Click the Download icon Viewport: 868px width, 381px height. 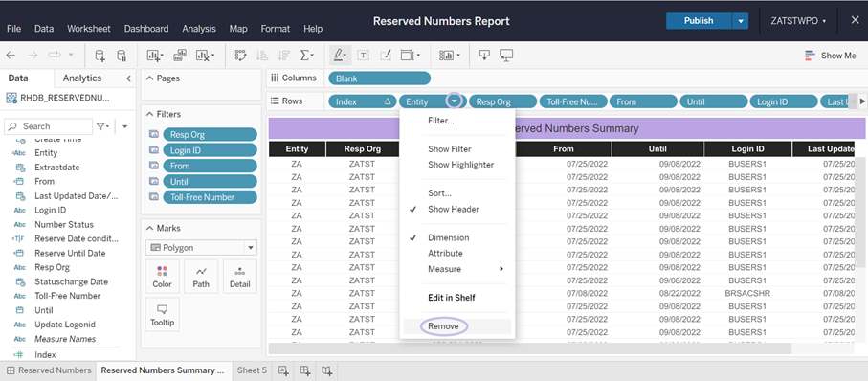tap(484, 56)
